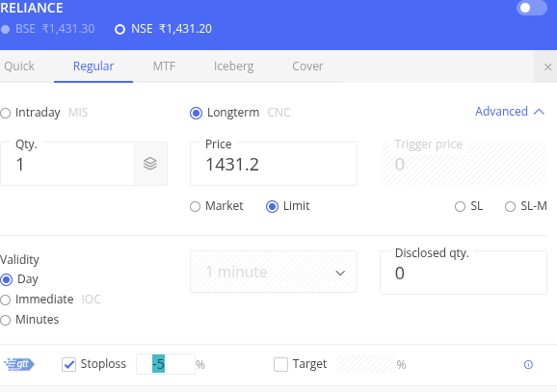Viewport: 557px width, 392px height.
Task: Set validity to Minutes
Action: [6, 321]
